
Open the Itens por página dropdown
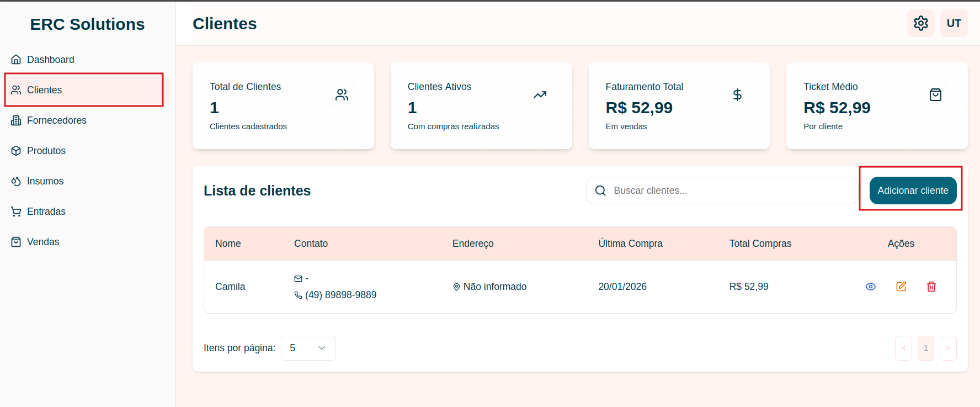click(x=308, y=348)
